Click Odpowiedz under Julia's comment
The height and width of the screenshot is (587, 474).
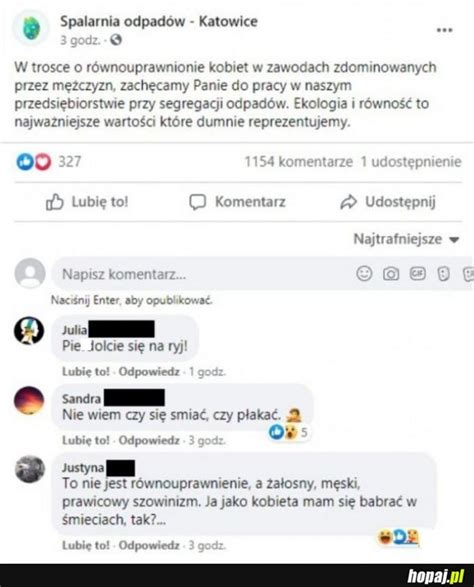(149, 372)
